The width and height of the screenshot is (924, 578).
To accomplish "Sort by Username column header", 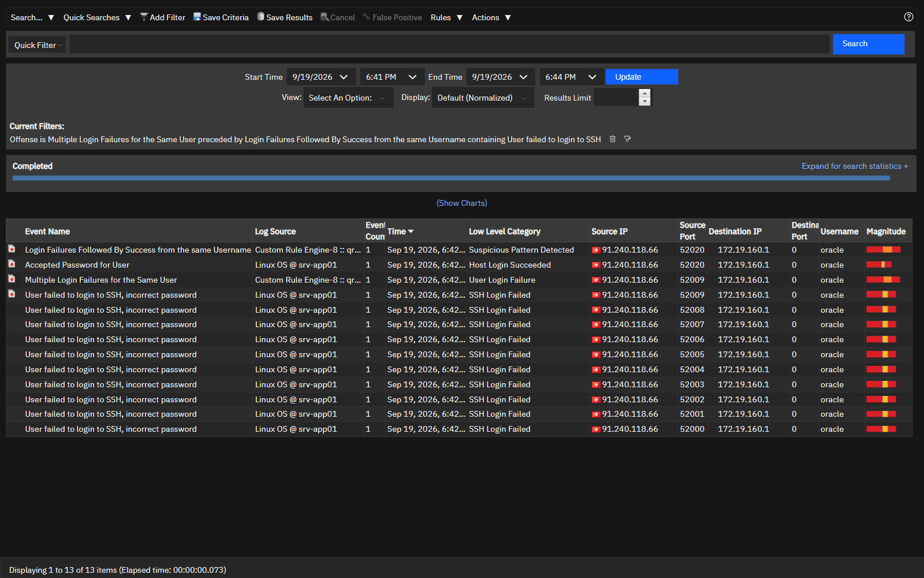I will click(x=839, y=231).
